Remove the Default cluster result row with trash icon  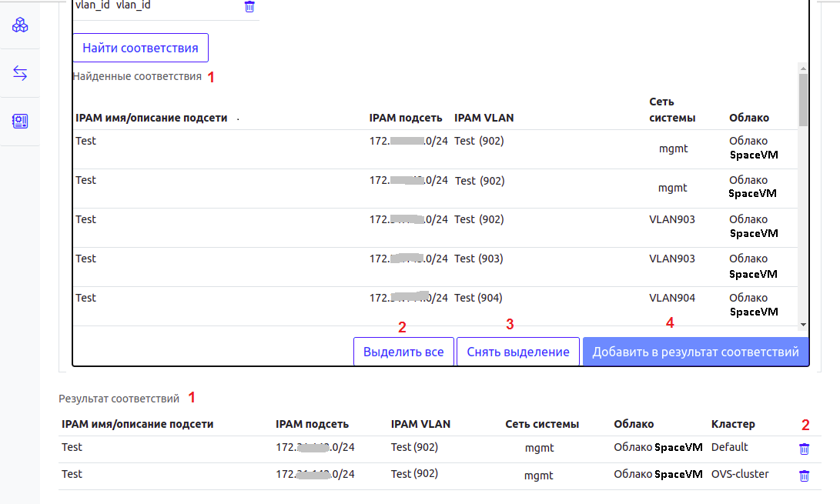[804, 449]
